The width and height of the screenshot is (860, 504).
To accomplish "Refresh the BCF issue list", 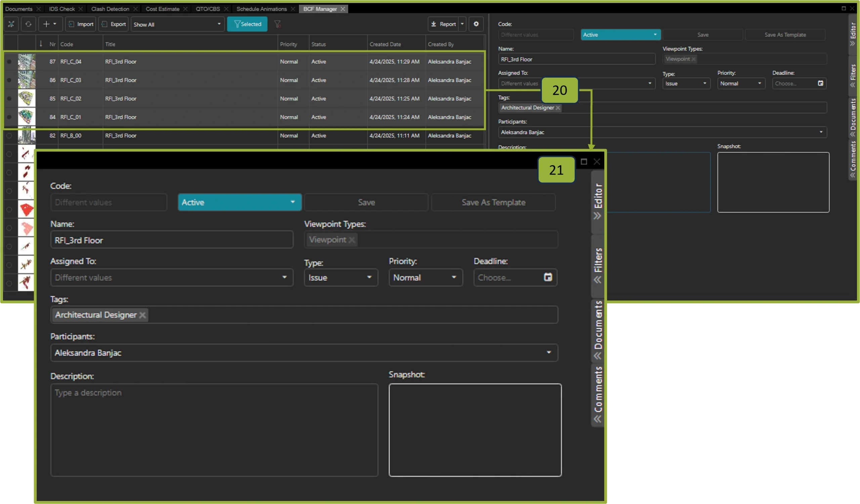I will point(28,24).
